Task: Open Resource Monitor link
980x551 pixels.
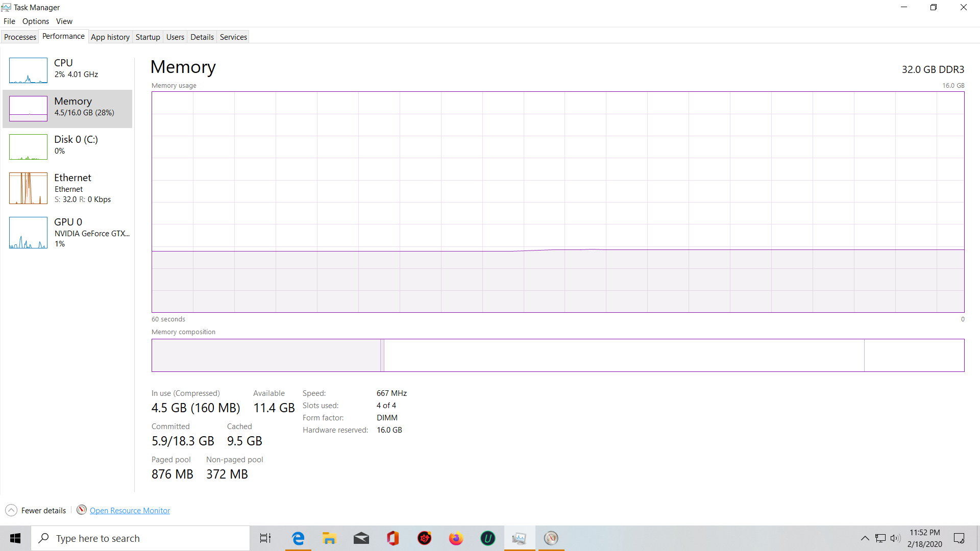Action: (130, 511)
